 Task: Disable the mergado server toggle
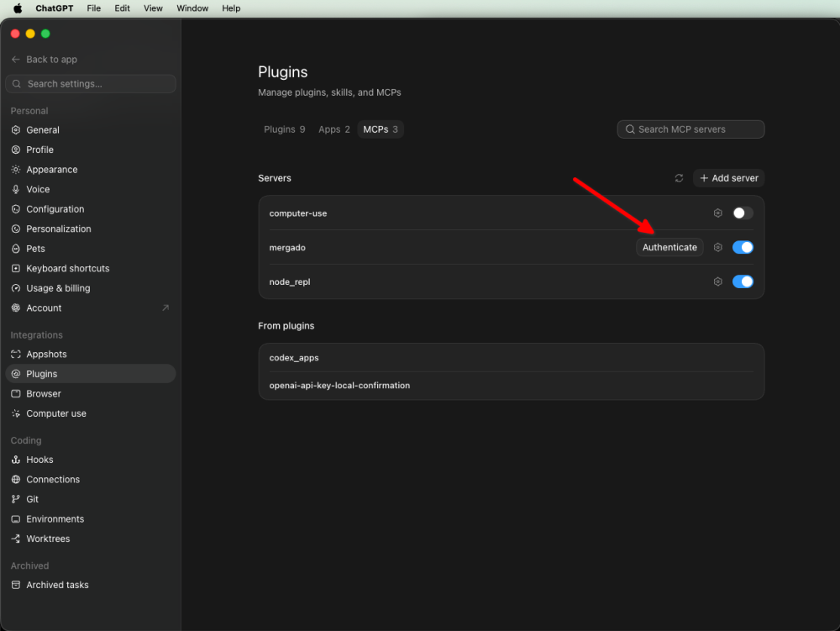[x=743, y=248]
